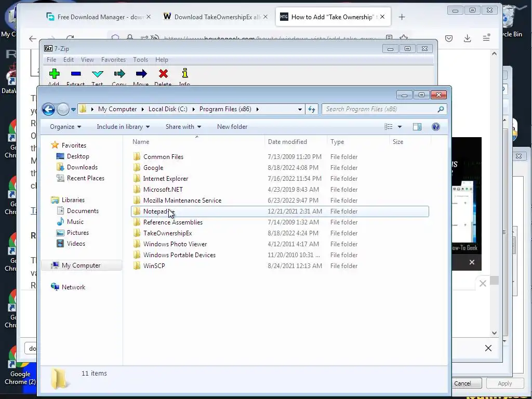
Task: Expand the view options dropdown arrow
Action: [400, 127]
